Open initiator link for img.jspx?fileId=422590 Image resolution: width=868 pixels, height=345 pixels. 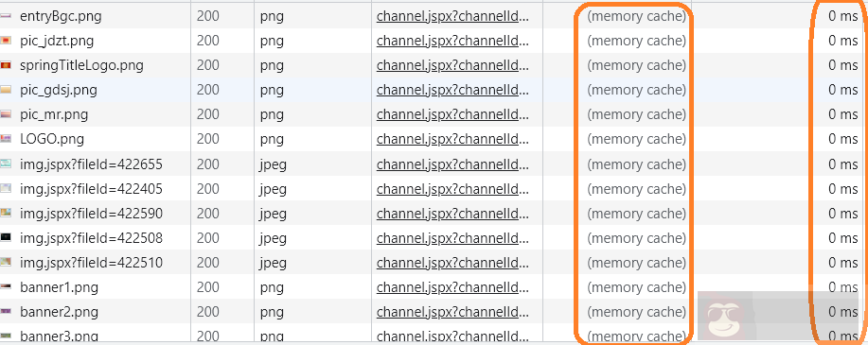pyautogui.click(x=452, y=214)
